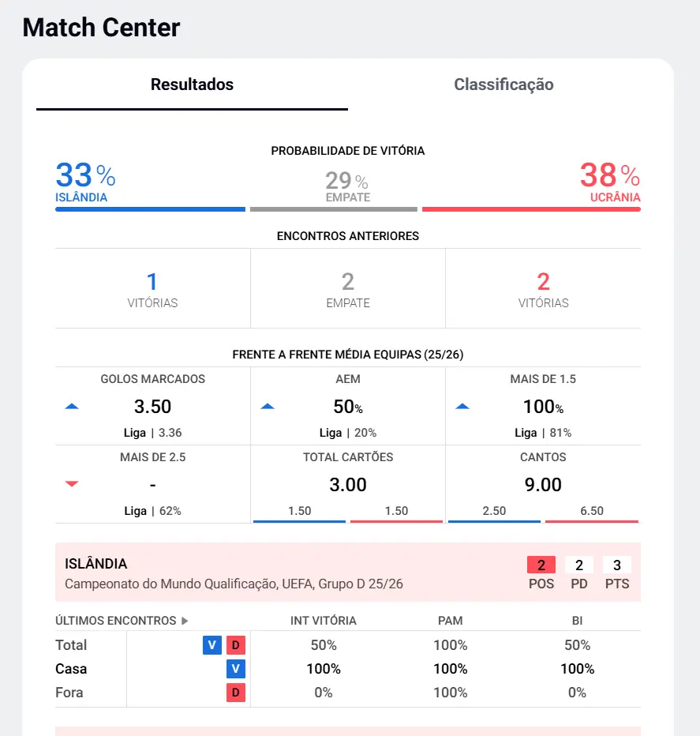Click the red POS badge showing 2
Screen dimensions: 700x736
tap(541, 565)
